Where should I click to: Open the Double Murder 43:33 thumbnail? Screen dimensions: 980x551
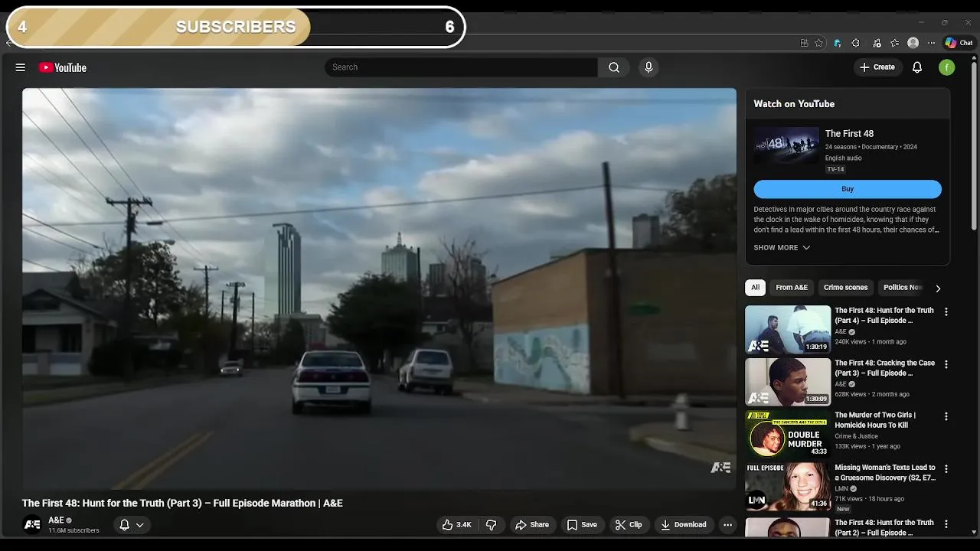click(x=788, y=434)
